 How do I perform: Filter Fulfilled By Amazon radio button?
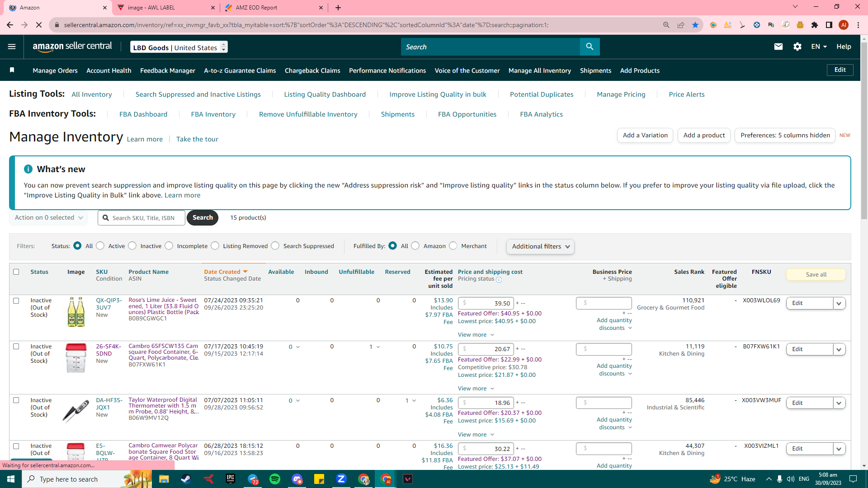pos(415,246)
